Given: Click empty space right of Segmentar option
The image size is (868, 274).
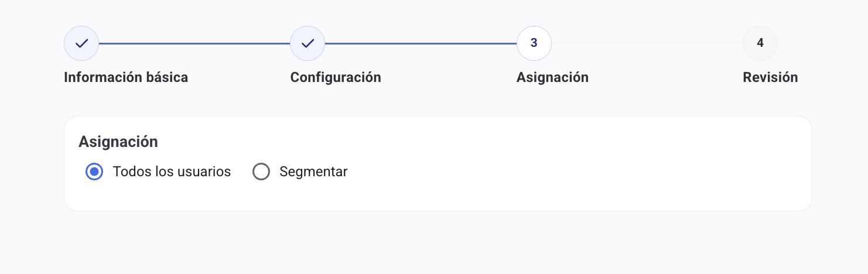Looking at the screenshot, I should (x=527, y=172).
